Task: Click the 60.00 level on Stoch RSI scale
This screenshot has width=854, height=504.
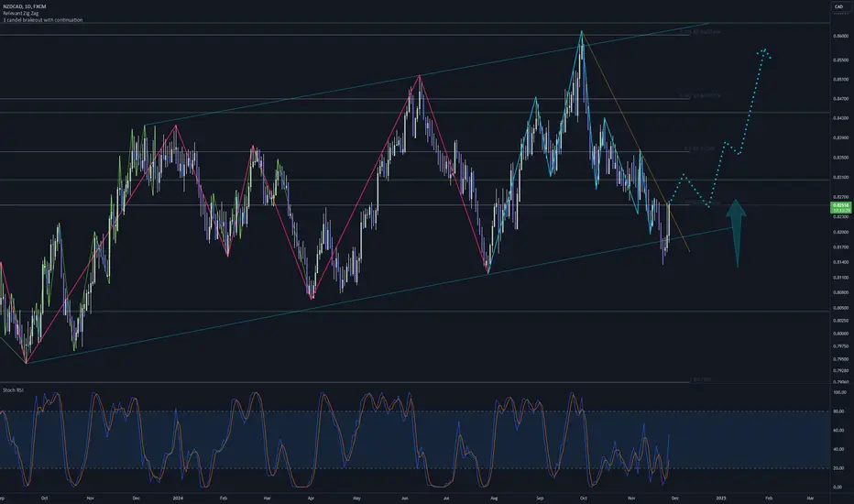Action: (x=838, y=431)
